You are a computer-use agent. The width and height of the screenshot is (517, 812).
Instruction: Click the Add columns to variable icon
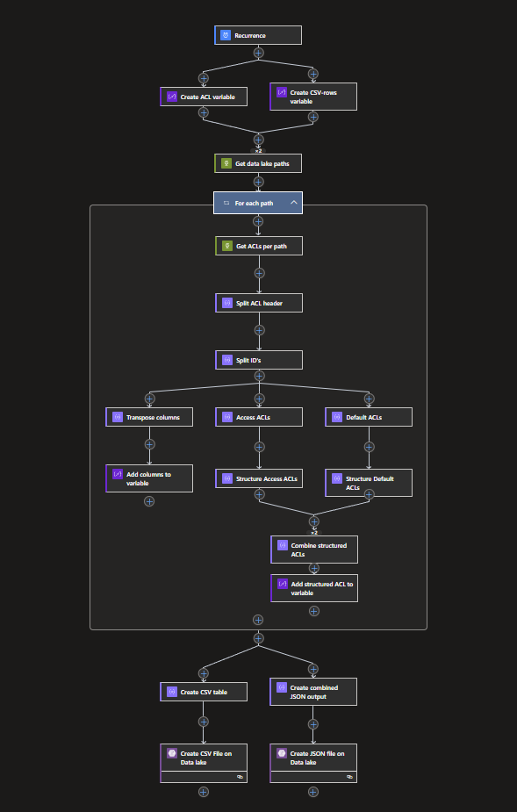(118, 474)
